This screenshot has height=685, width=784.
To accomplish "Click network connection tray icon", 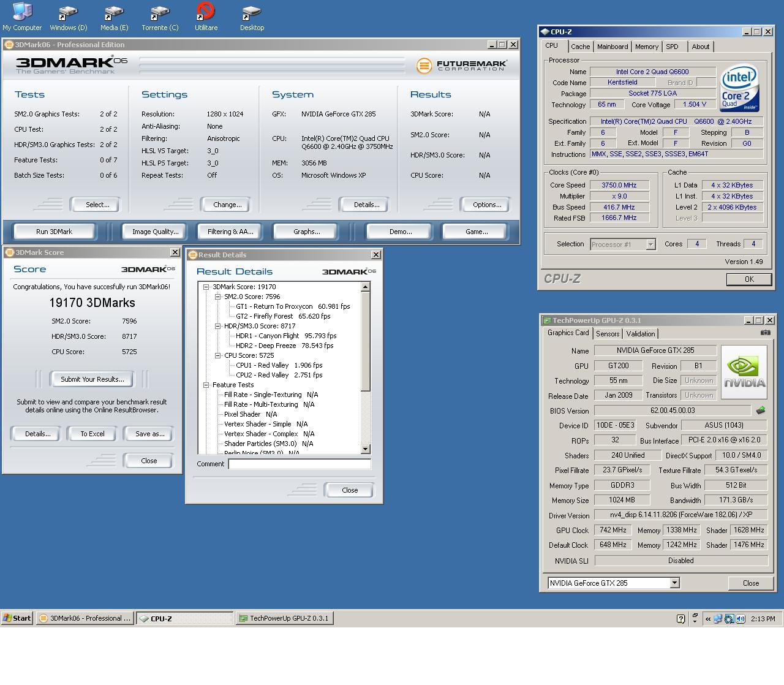I will click(718, 619).
